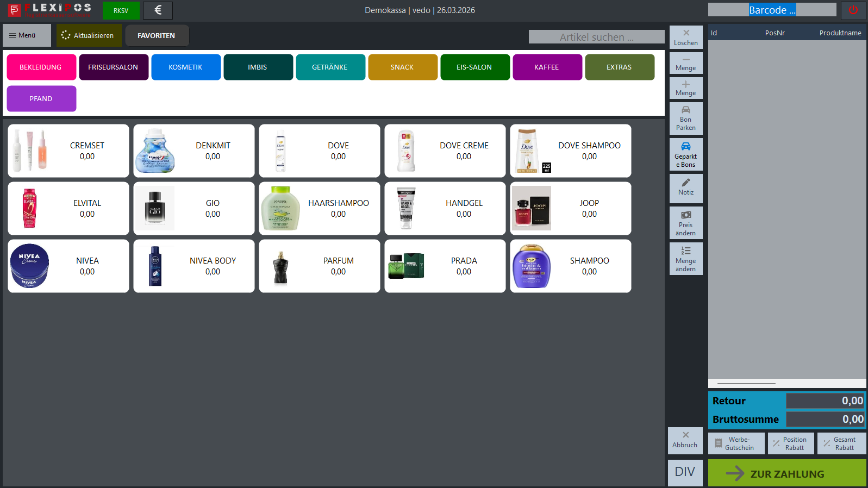Increase quantity with plus Menge button
The width and height of the screenshot is (868, 488).
coord(686,88)
